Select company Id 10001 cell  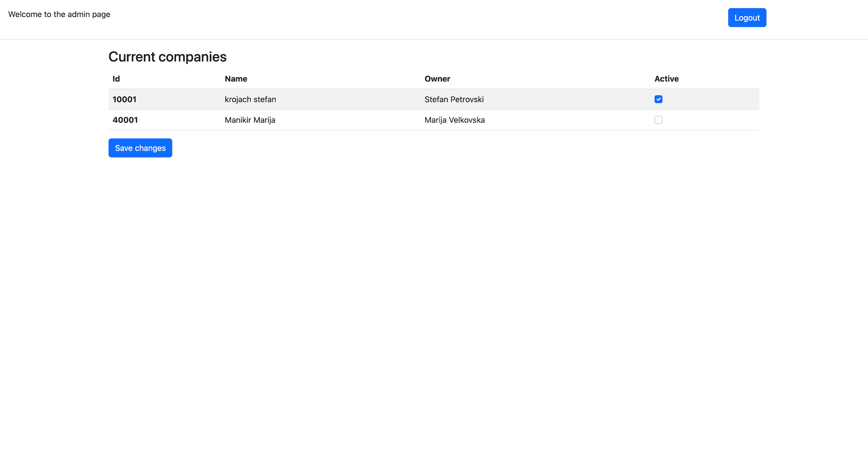(x=124, y=99)
